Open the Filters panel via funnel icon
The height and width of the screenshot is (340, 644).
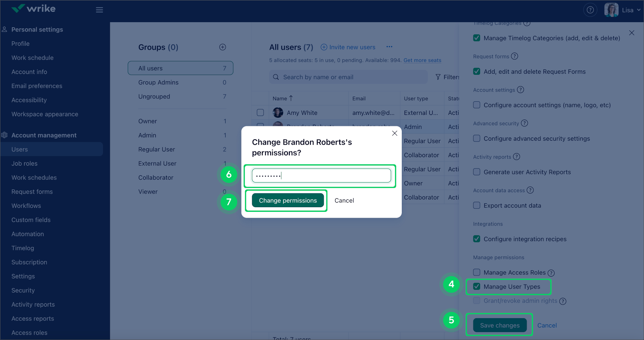point(438,77)
